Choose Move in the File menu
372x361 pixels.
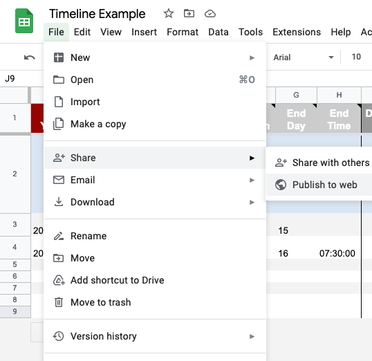[x=155, y=258]
